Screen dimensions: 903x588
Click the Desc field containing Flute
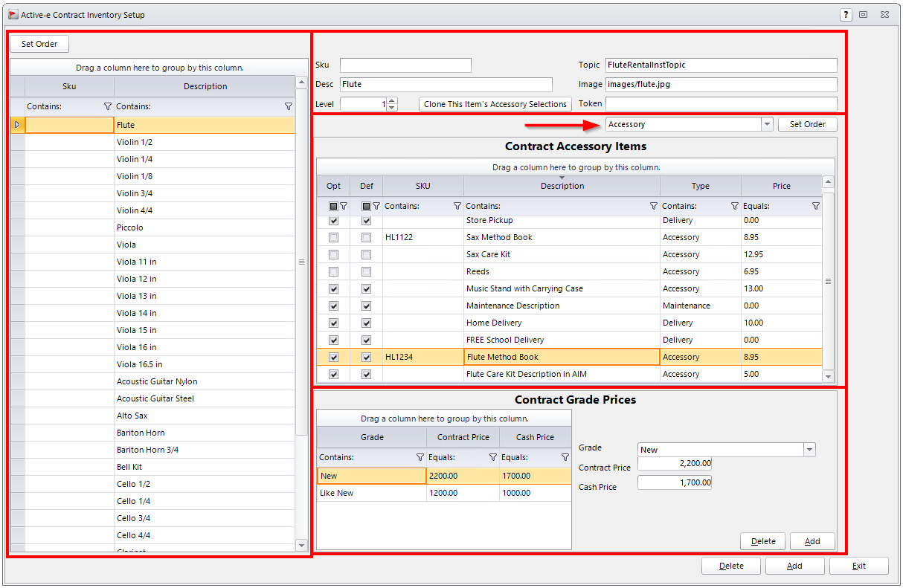pyautogui.click(x=446, y=85)
